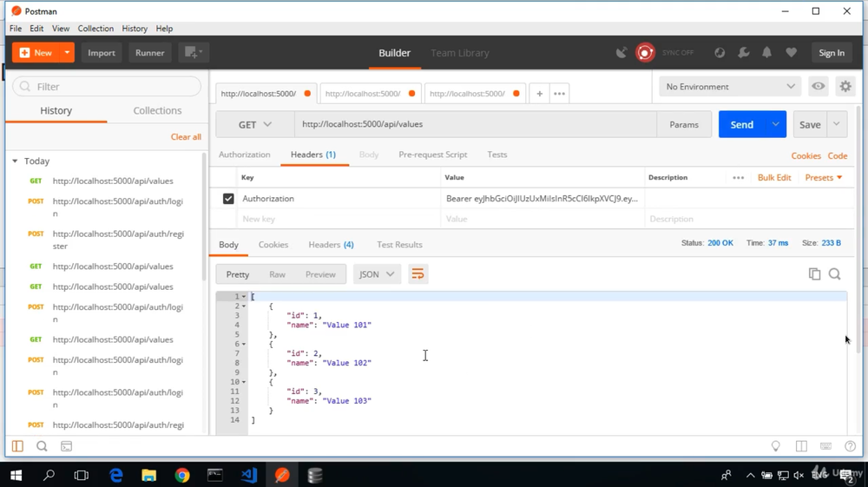The height and width of the screenshot is (487, 868).
Task: Open the Collection menu
Action: point(95,29)
